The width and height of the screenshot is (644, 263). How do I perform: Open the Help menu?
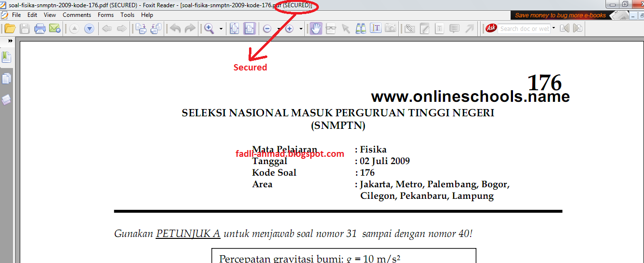click(147, 15)
